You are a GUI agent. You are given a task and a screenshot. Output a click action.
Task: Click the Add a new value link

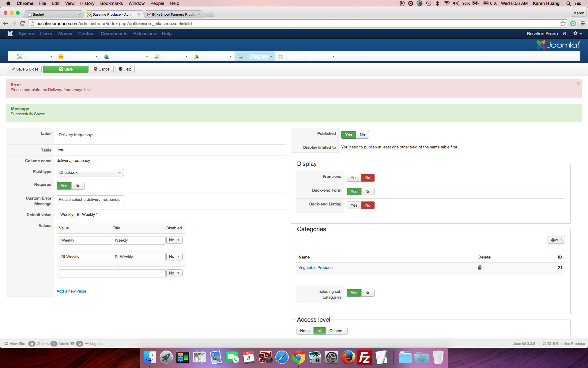pyautogui.click(x=71, y=291)
